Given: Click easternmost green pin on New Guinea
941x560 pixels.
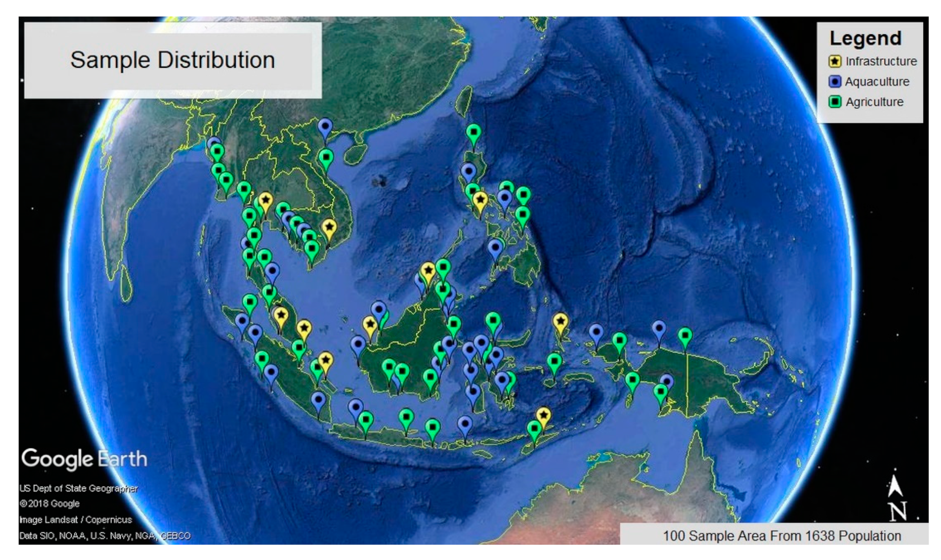Looking at the screenshot, I should point(685,336).
